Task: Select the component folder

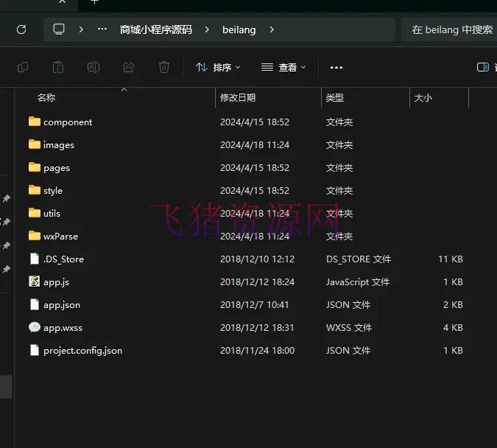Action: pyautogui.click(x=68, y=122)
